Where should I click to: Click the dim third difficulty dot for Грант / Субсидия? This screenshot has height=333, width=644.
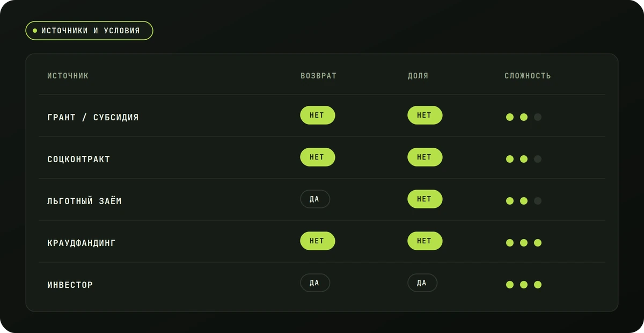pos(538,117)
